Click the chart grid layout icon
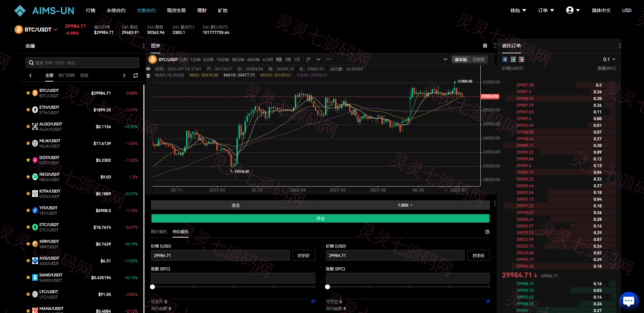The image size is (644, 313). (485, 46)
